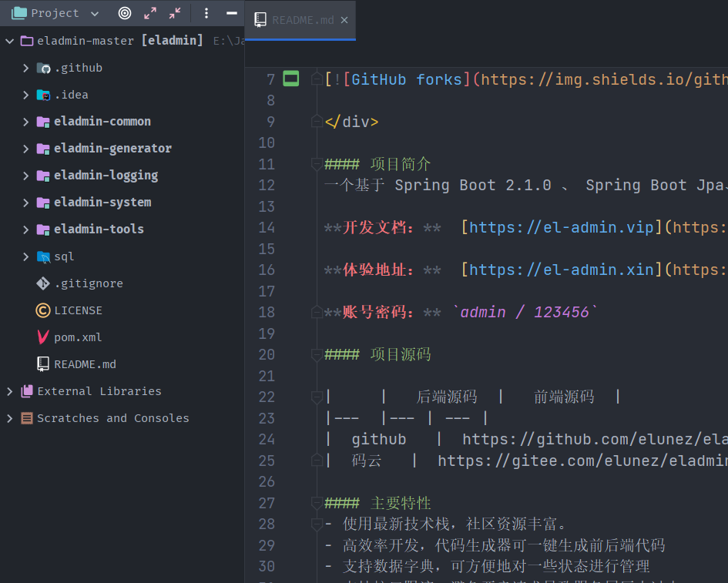Viewport: 728px width, 583px height.
Task: Hide the Project tool window
Action: 232,13
